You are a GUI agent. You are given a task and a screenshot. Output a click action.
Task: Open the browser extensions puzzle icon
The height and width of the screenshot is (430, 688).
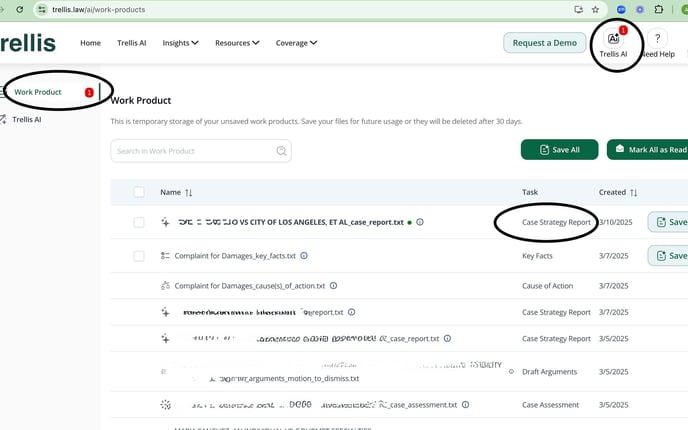click(x=659, y=9)
